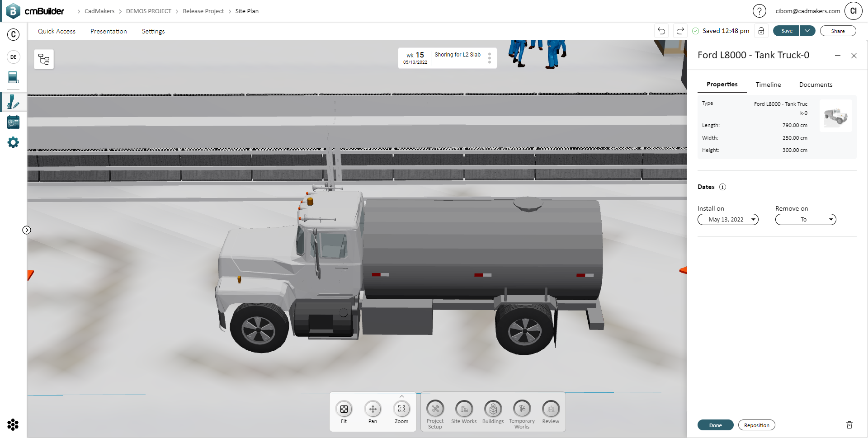Open Review tool
This screenshot has width=868, height=438.
pos(551,412)
